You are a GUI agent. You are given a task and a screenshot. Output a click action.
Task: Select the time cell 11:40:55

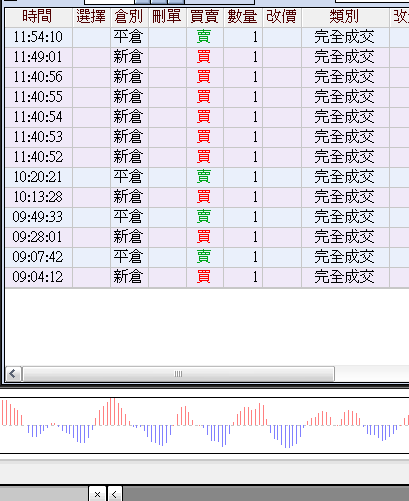point(38,97)
